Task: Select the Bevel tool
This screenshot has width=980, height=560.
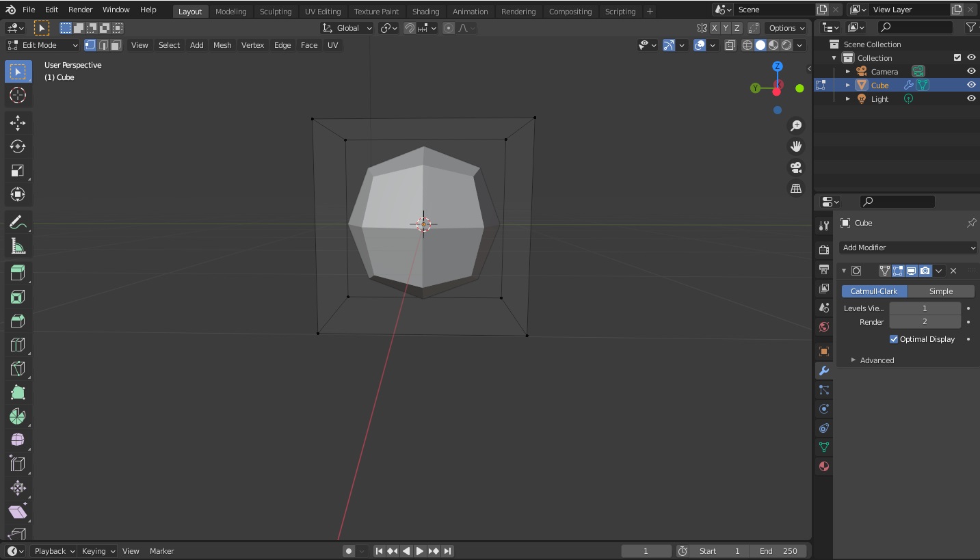Action: 18,321
